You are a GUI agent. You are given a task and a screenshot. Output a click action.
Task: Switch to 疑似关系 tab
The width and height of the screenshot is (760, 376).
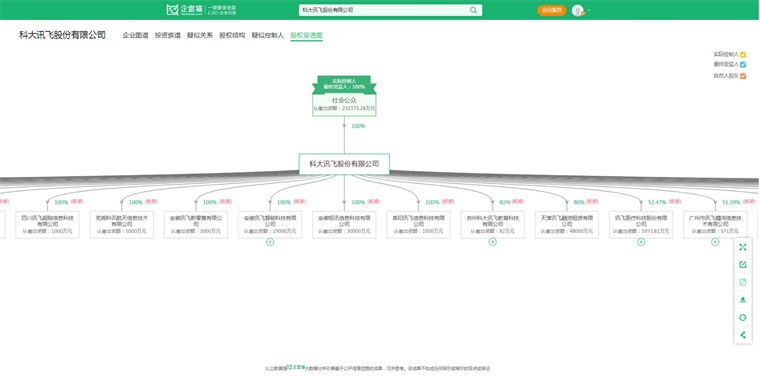pyautogui.click(x=200, y=35)
